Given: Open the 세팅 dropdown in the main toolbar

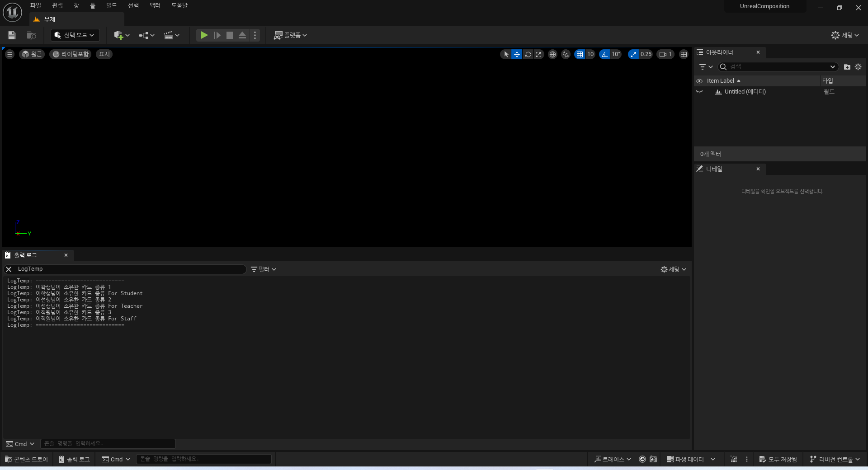Looking at the screenshot, I should (x=845, y=35).
